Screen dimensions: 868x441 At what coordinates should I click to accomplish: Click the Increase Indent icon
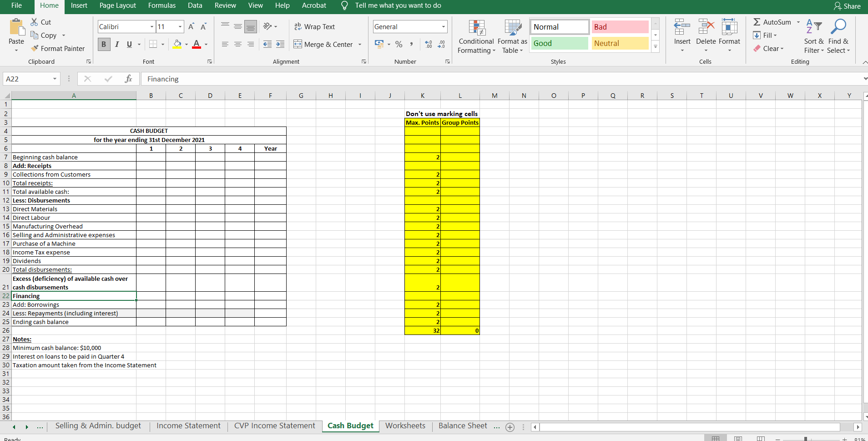coord(280,44)
